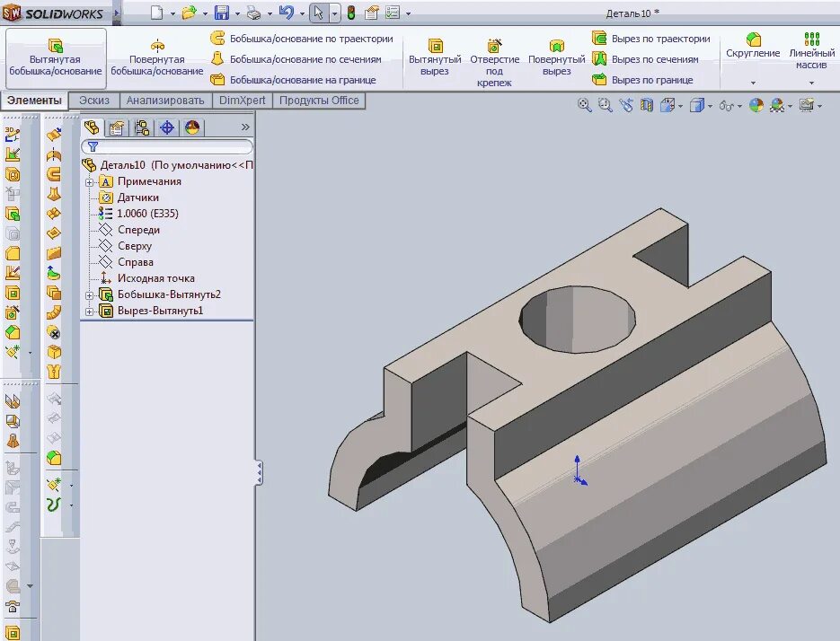The width and height of the screenshot is (840, 641).
Task: Open dropdown arrow next to Save
Action: click(x=237, y=14)
